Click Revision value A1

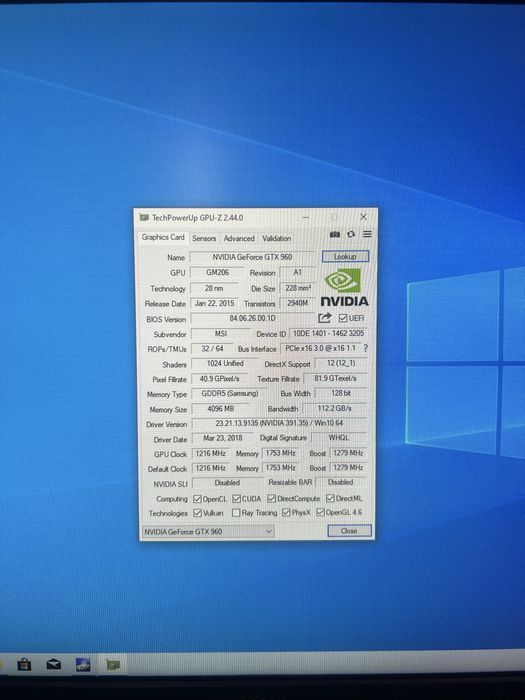297,272
